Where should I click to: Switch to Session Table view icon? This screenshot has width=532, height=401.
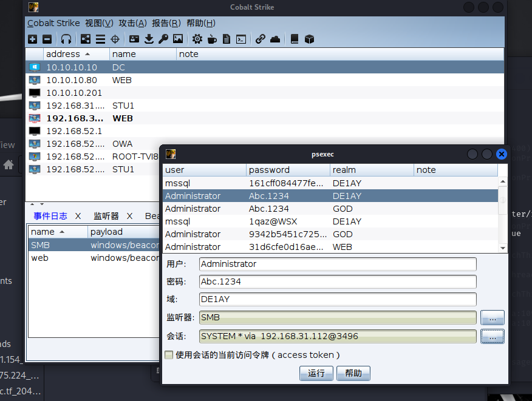point(100,39)
